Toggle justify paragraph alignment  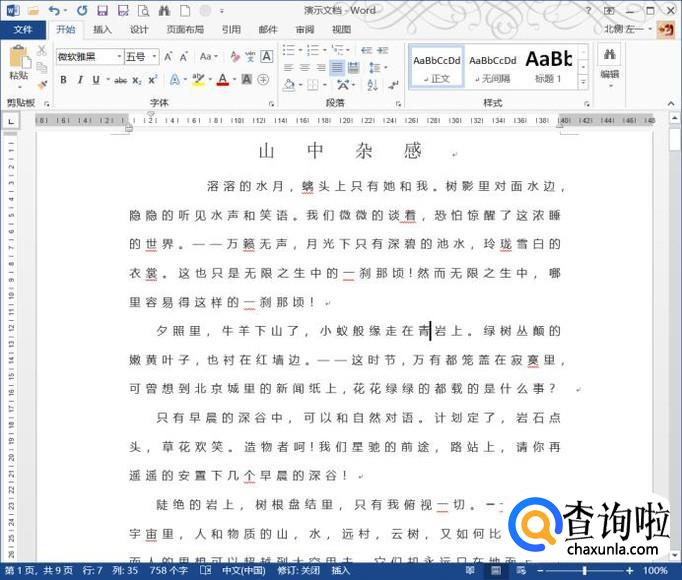337,68
